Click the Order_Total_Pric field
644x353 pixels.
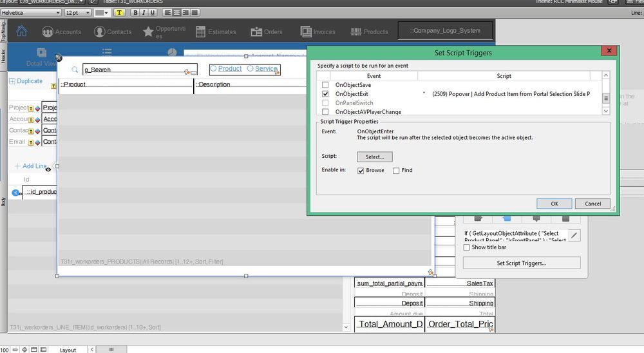460,324
